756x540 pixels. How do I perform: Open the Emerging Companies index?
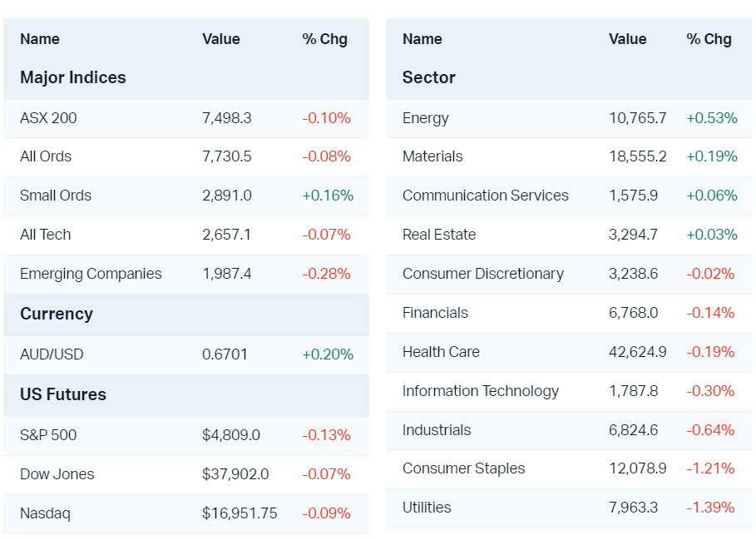(x=91, y=274)
